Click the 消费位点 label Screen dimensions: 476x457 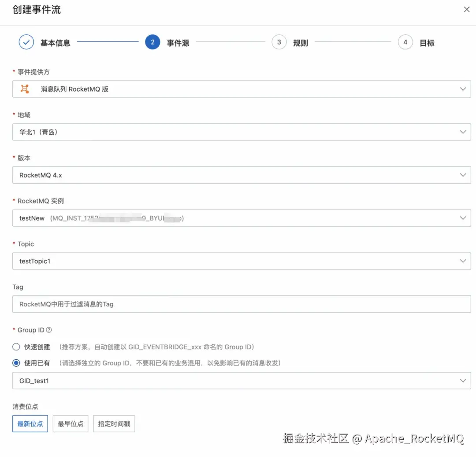[x=25, y=407]
